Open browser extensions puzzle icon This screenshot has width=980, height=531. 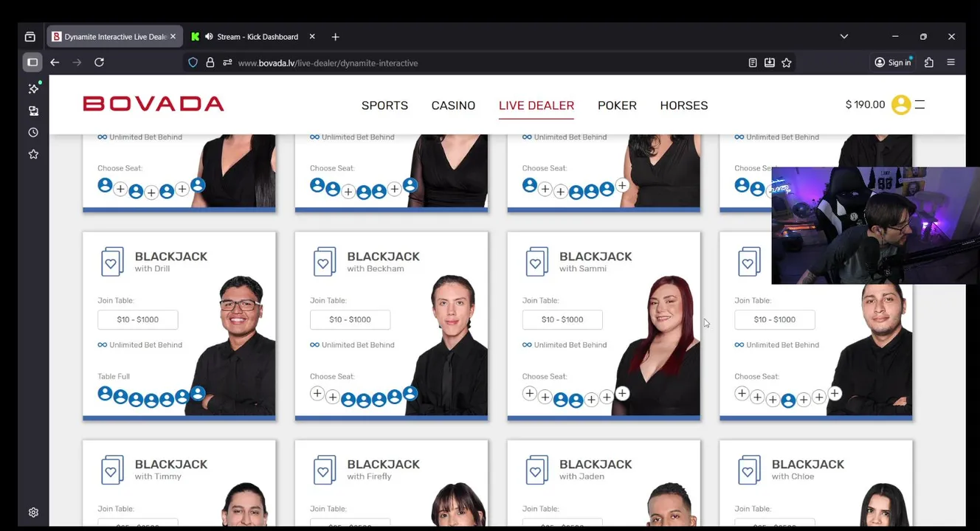pyautogui.click(x=929, y=63)
